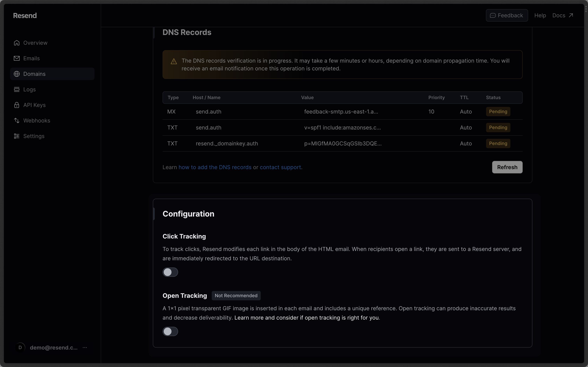Open Logs in the sidebar
The width and height of the screenshot is (588, 367).
point(52,89)
